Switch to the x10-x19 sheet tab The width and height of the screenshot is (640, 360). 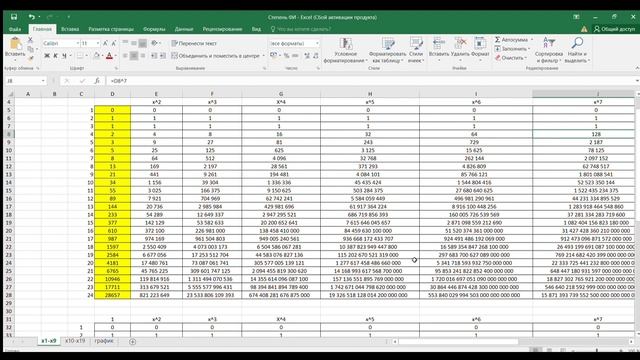[x=75, y=341]
